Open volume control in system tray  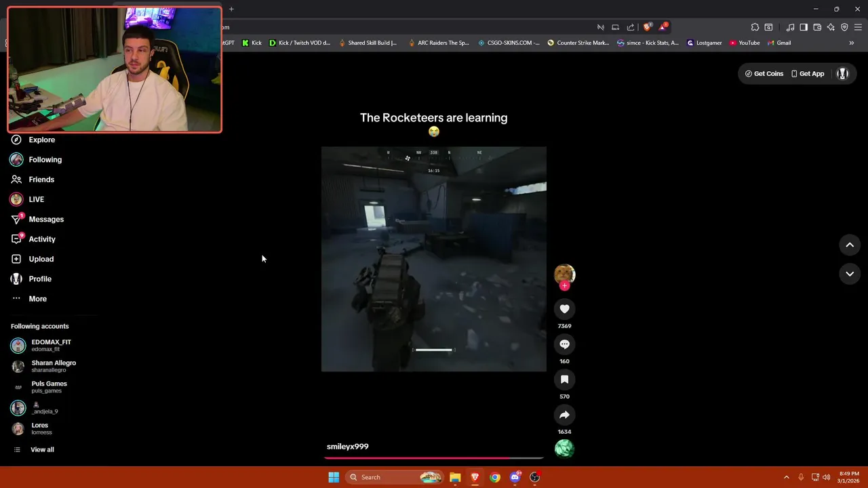826,477
